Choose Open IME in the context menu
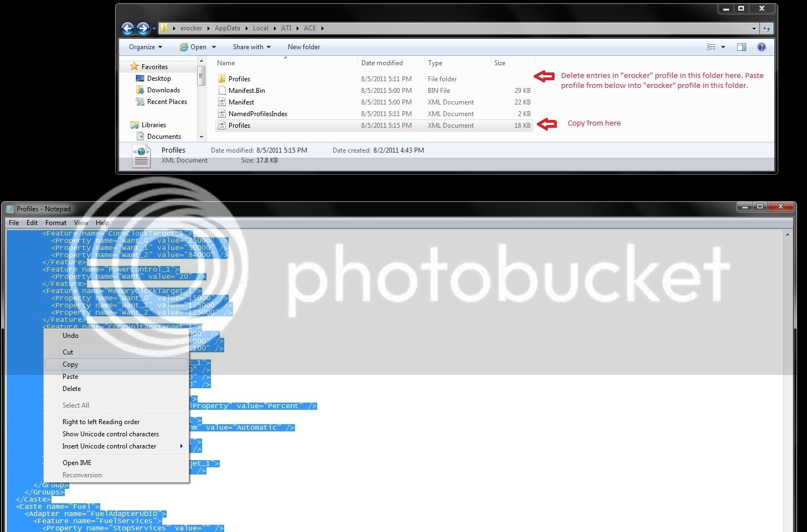Image resolution: width=807 pixels, height=532 pixels. [x=116, y=463]
